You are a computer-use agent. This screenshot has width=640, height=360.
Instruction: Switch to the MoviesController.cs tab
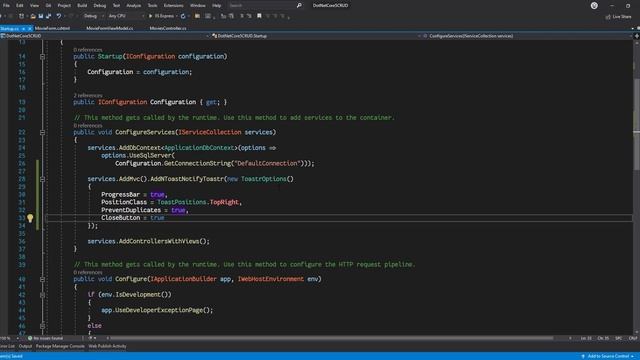pos(168,29)
